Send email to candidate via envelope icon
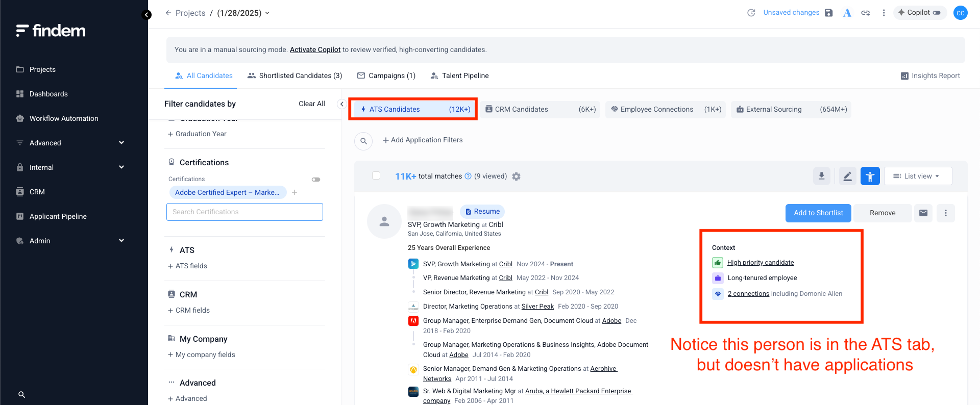 click(923, 213)
